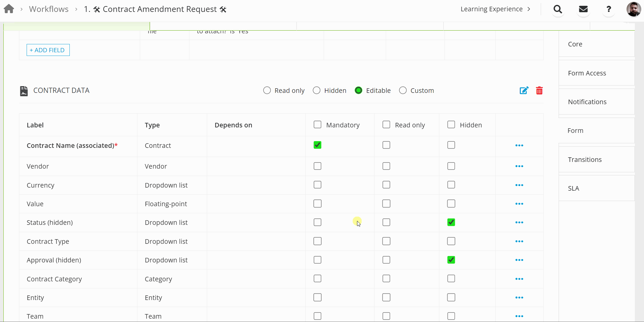This screenshot has width=644, height=322.
Task: Uncheck Hidden for Status (hidden) field
Action: [451, 222]
